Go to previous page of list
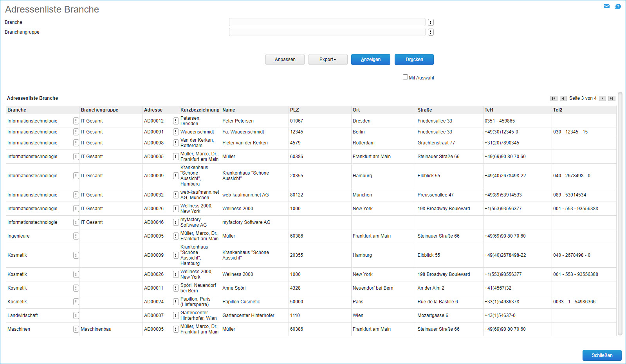 (563, 99)
